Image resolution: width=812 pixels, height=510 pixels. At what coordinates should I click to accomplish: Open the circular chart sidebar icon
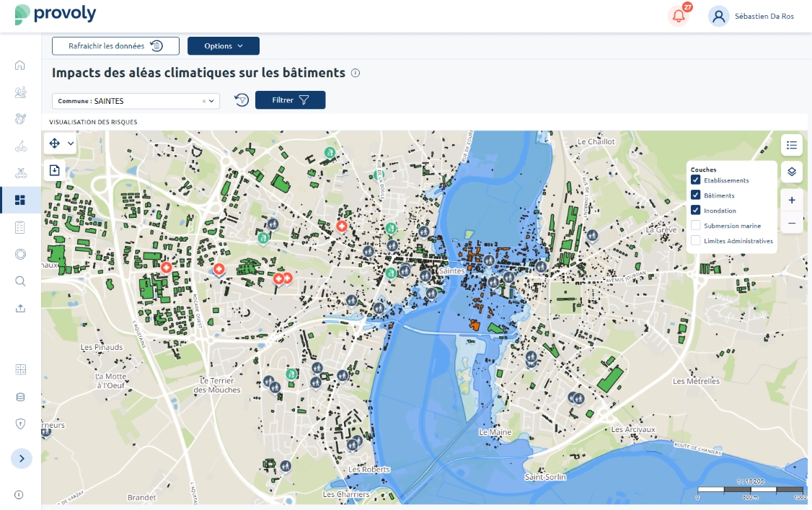[x=20, y=254]
